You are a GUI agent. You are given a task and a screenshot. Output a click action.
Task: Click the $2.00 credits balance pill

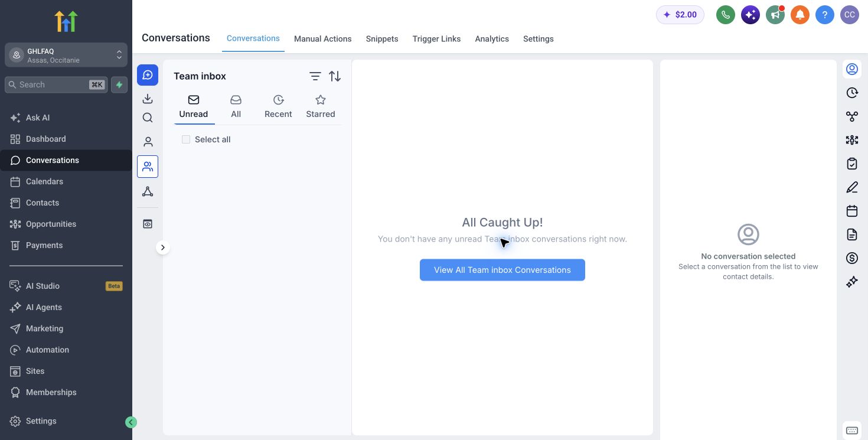680,15
